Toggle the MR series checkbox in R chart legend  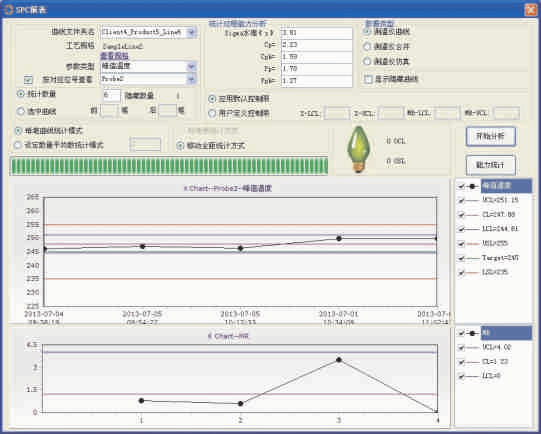461,333
